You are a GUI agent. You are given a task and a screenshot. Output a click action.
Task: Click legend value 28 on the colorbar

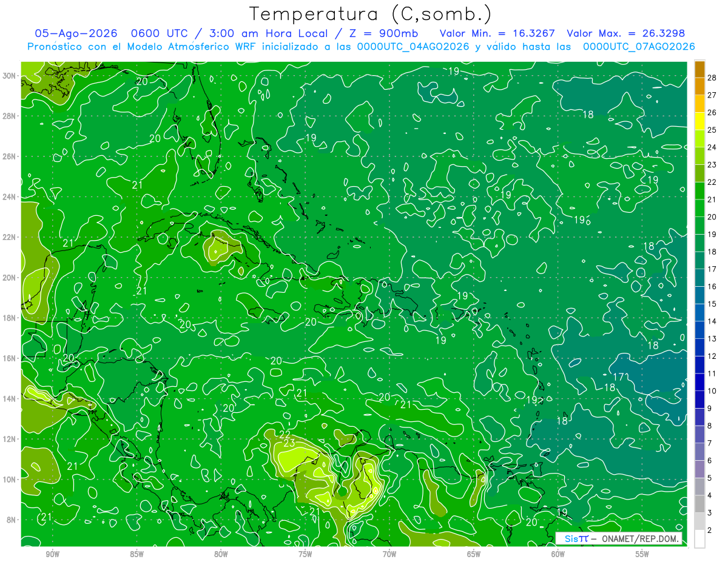[712, 78]
